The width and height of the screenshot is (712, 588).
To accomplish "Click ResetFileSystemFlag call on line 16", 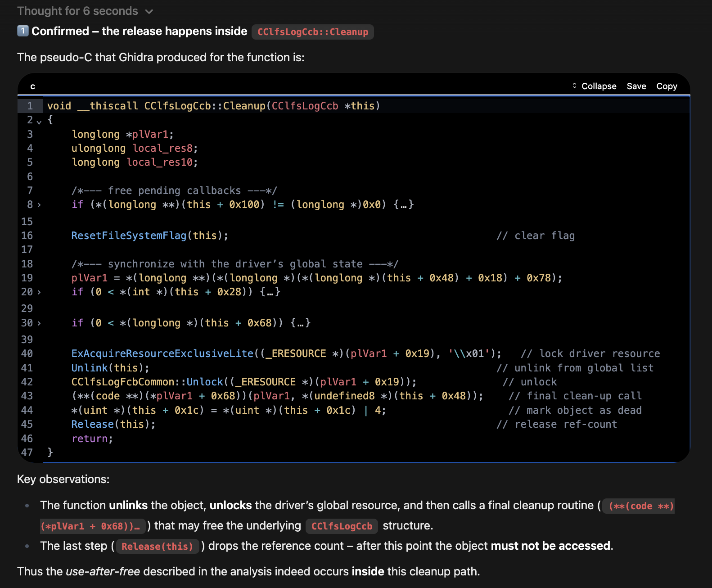I will 129,235.
